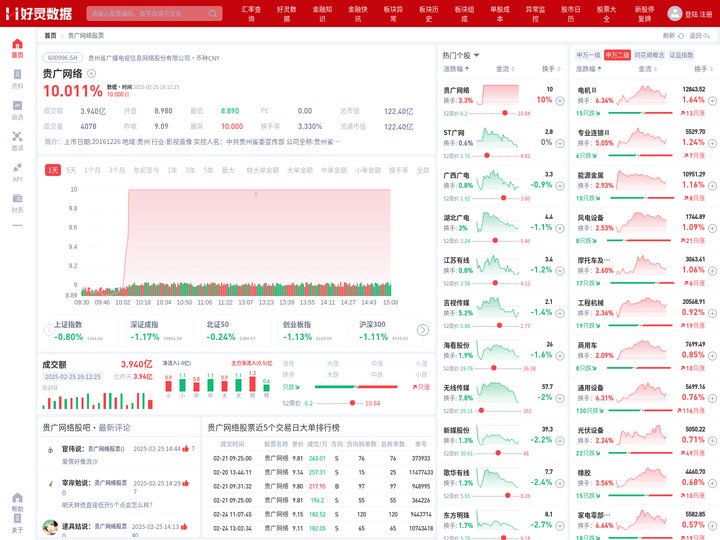Click the HI好灵数据 logo
The height and width of the screenshot is (540, 720).
tap(39, 13)
